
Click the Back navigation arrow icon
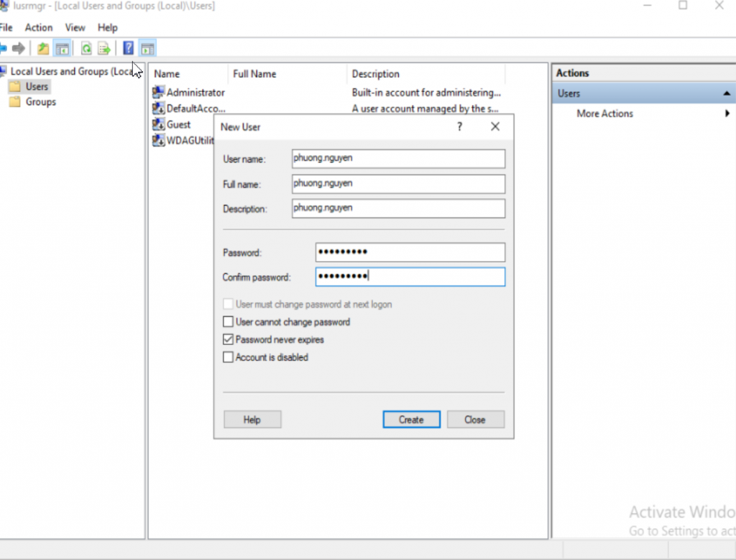[x=4, y=48]
